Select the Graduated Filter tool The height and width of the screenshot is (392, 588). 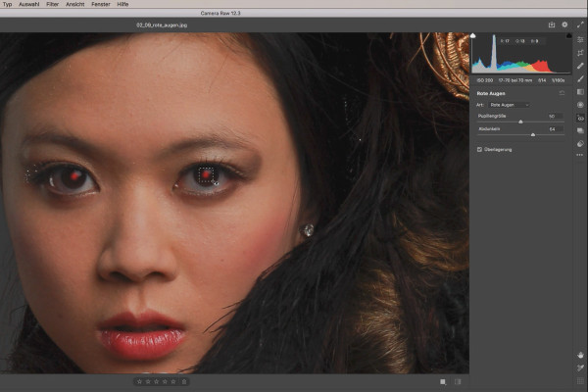[x=580, y=92]
